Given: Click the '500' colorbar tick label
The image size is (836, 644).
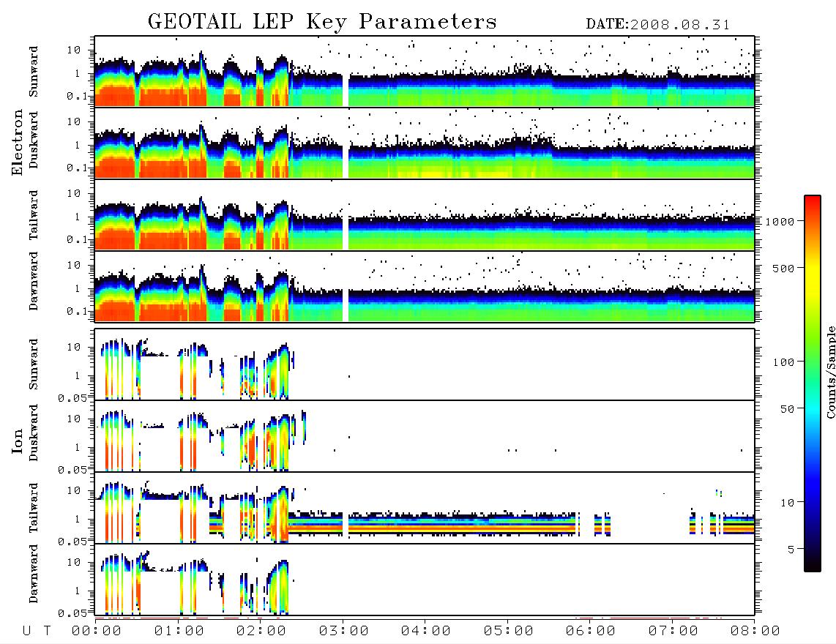Looking at the screenshot, I should click(783, 269).
